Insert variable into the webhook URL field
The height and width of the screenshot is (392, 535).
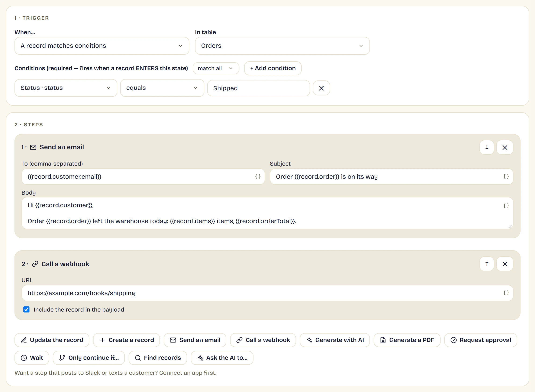click(x=506, y=293)
